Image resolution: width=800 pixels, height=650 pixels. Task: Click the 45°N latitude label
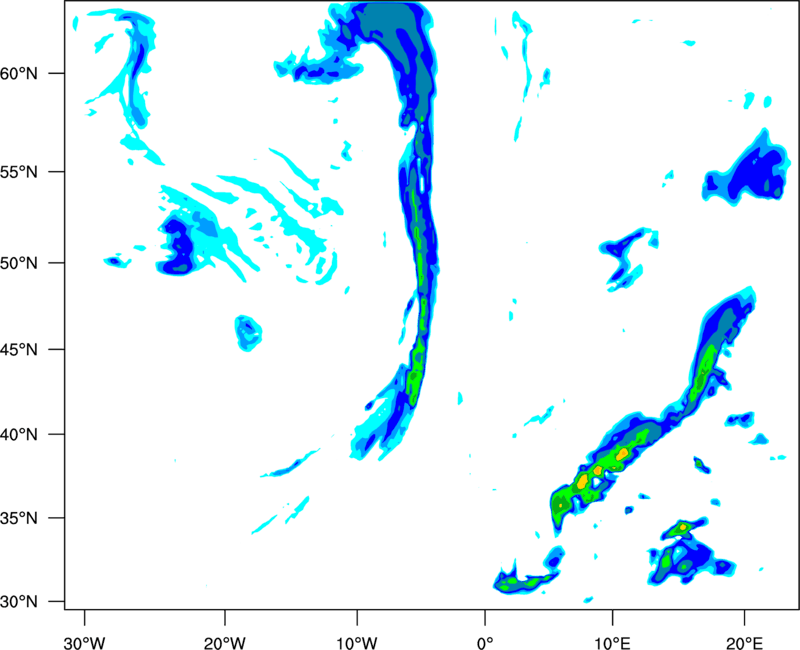[19, 349]
